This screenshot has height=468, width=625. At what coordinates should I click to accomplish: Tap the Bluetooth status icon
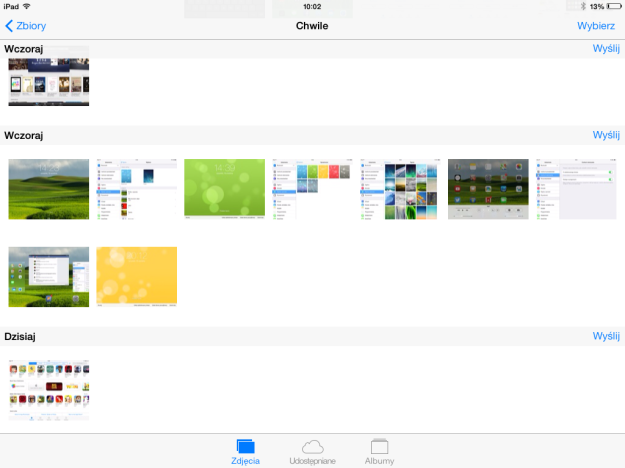[x=583, y=6]
